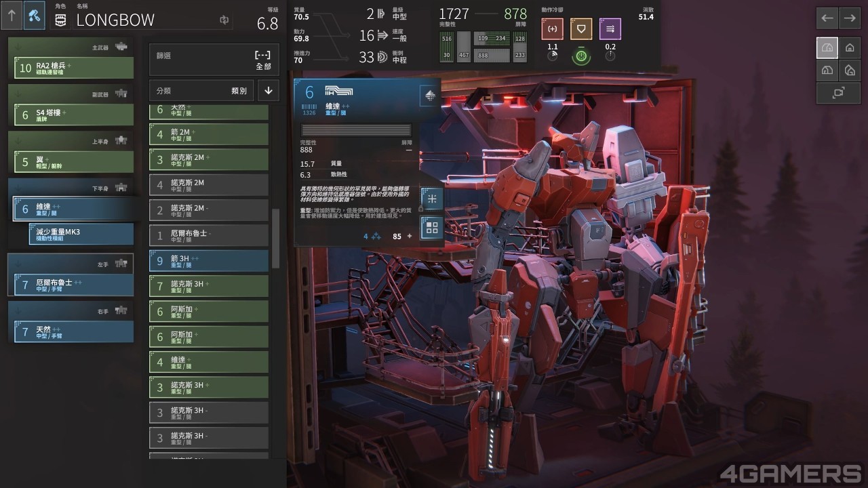Click the 衝刺 dash range icon
The image size is (868, 488).
coord(382,58)
